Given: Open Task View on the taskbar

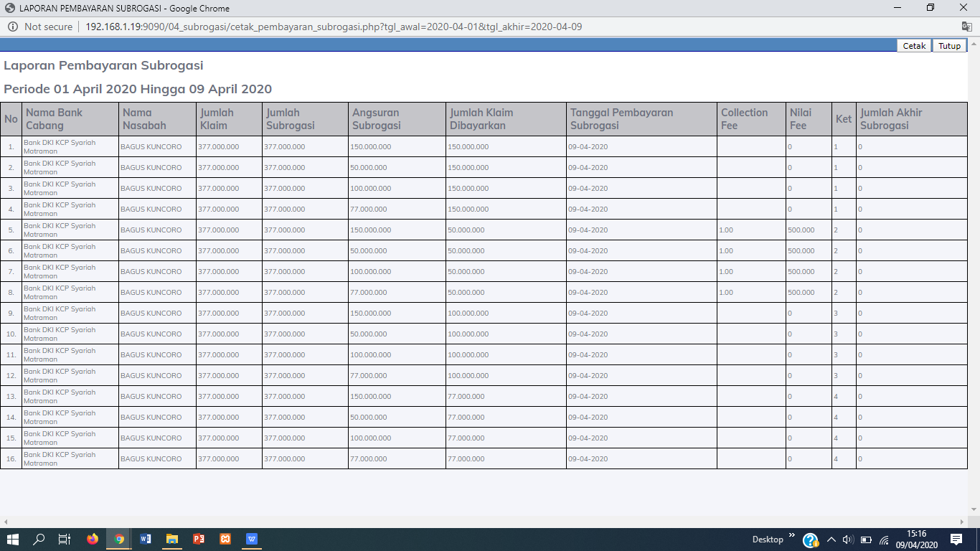Looking at the screenshot, I should point(65,539).
